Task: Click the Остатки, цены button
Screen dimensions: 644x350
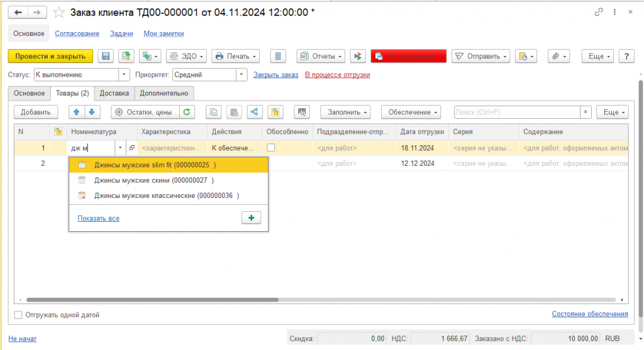Action: click(145, 112)
